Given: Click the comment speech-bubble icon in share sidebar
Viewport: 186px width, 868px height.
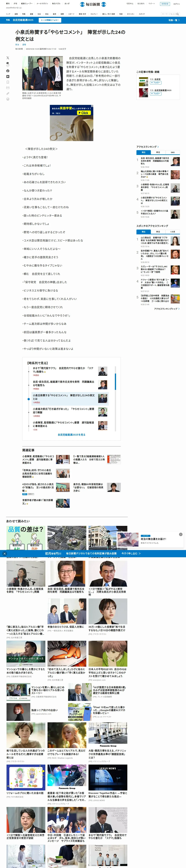Looking at the screenshot, I should tap(8, 64).
